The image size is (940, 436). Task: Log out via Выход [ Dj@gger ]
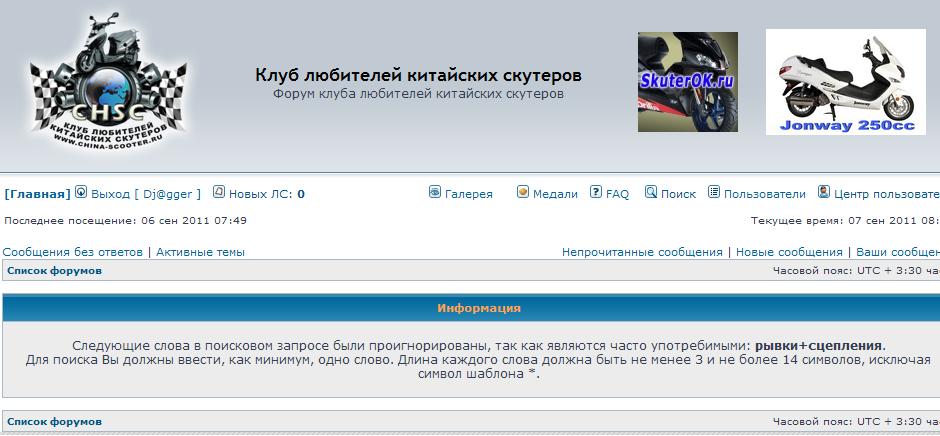click(x=146, y=194)
